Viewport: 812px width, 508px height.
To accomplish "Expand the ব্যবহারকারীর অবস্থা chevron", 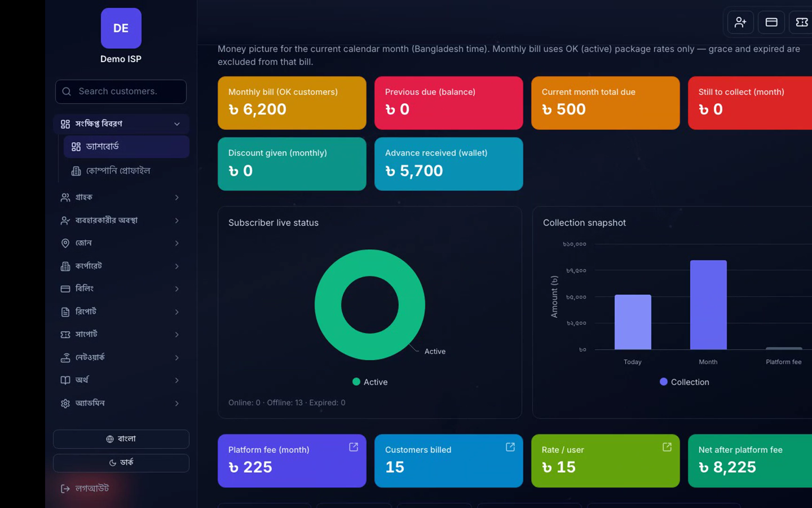I will coord(177,221).
